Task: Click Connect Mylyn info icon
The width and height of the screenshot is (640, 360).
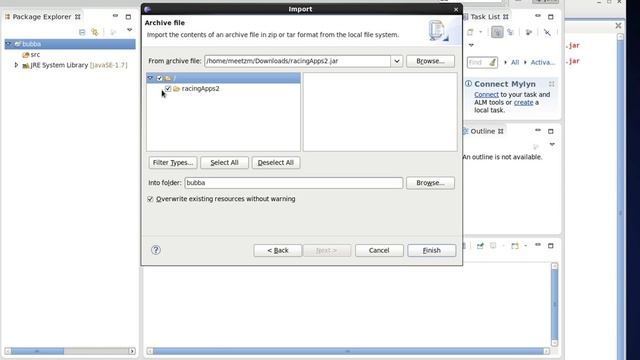Action: 468,84
